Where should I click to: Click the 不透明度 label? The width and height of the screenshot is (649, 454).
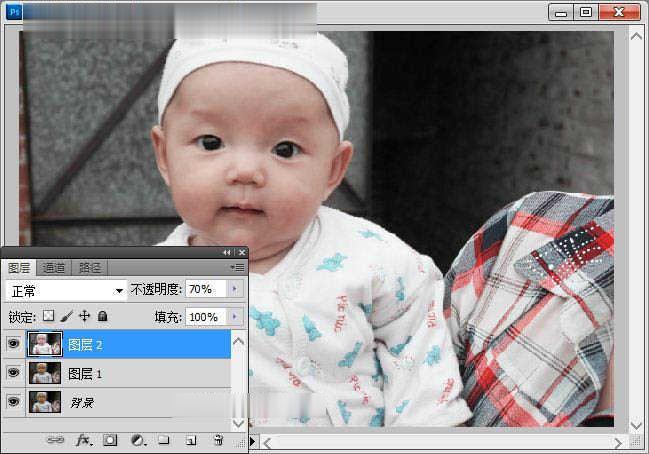pyautogui.click(x=156, y=289)
